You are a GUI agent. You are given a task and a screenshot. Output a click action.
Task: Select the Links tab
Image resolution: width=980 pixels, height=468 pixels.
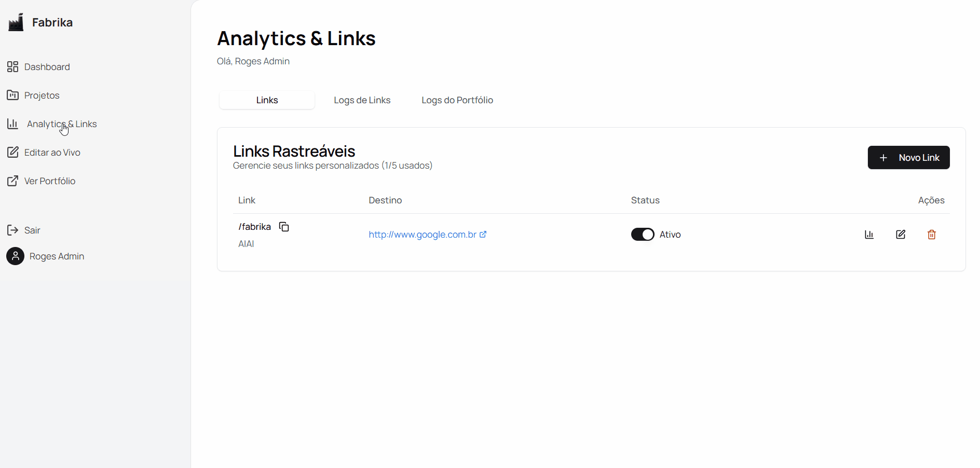266,100
